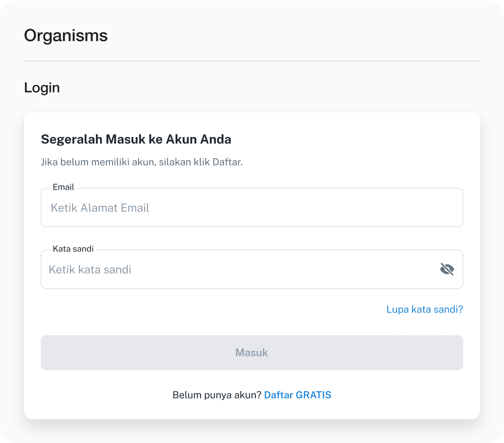Click the Segeralah Masuk ke Akun Anda title
Screen dimensions: 504x443
click(136, 139)
